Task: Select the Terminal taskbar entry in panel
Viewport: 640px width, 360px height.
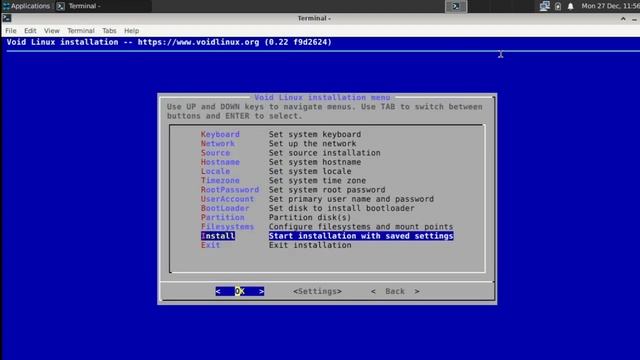Action: tap(103, 6)
